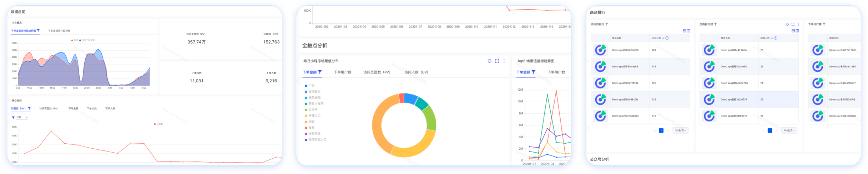Toggle 快捷入口 legend item in donut chart
This screenshot has height=174, width=868.
312,116
